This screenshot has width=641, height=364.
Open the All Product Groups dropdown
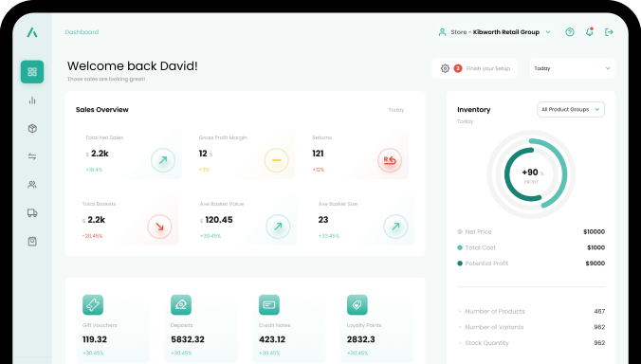(x=571, y=110)
